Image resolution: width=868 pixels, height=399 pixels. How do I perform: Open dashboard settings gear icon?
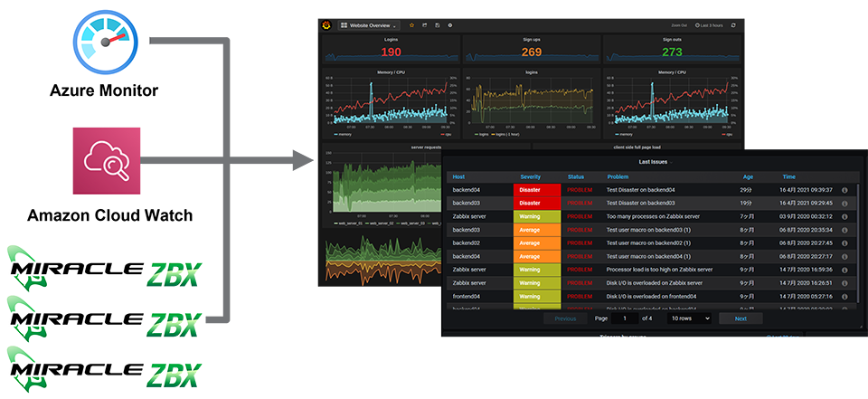tap(450, 25)
